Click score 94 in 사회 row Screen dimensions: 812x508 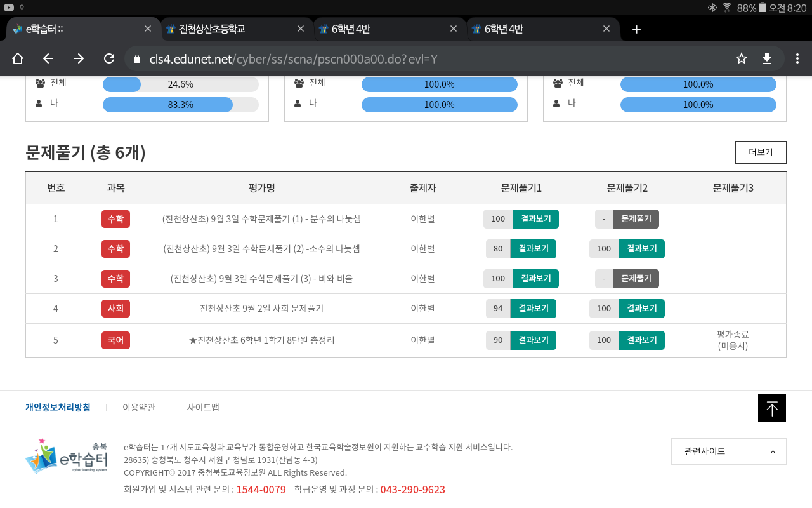coord(498,309)
